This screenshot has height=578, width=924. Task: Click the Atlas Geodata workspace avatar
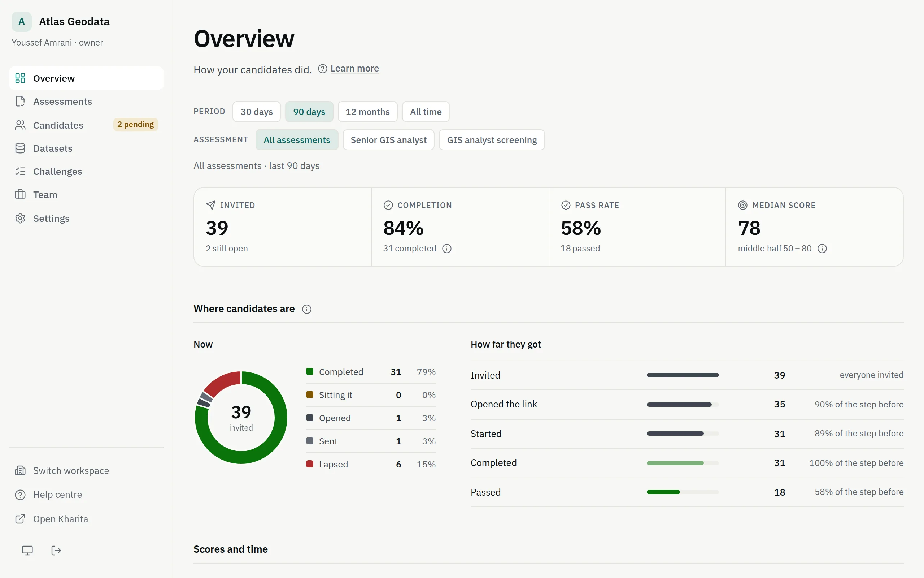pyautogui.click(x=21, y=21)
